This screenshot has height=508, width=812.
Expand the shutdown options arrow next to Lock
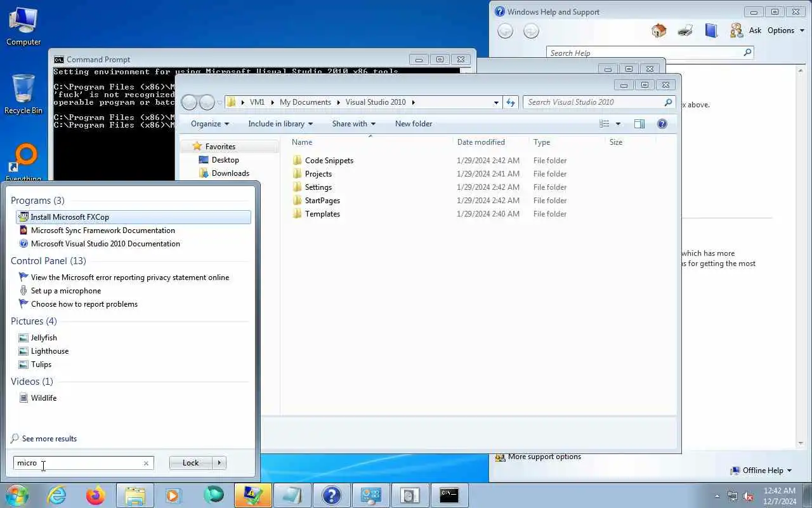click(x=219, y=463)
